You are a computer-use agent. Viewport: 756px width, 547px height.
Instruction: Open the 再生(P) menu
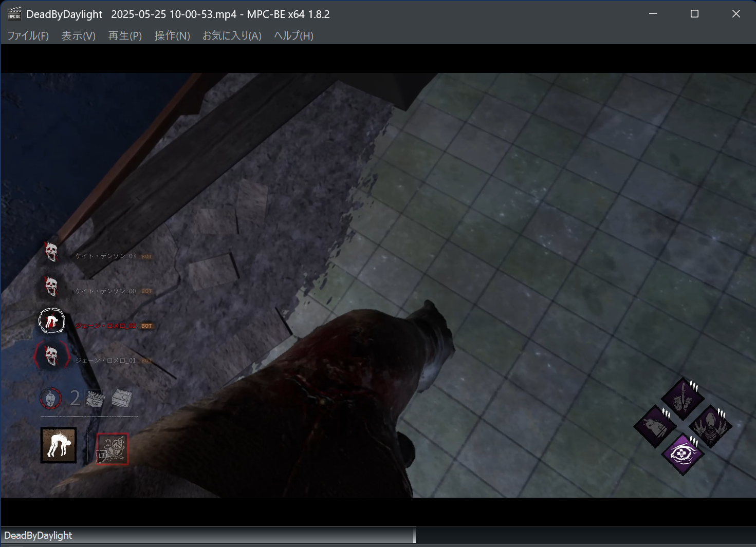[124, 36]
